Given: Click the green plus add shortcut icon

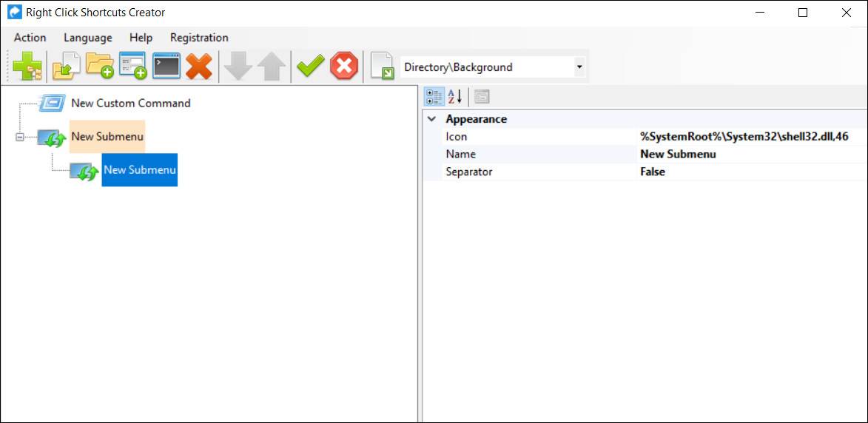Looking at the screenshot, I should (27, 67).
